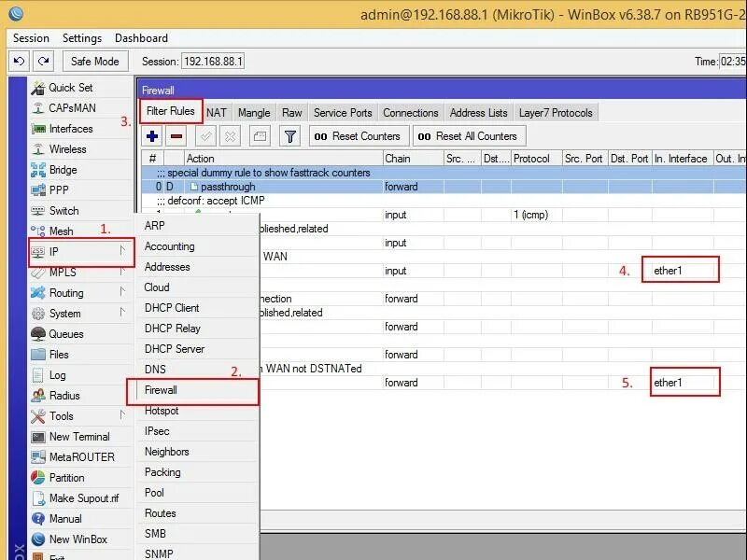747x560 pixels.
Task: Select Routes in the IP submenu
Action: pyautogui.click(x=198, y=514)
